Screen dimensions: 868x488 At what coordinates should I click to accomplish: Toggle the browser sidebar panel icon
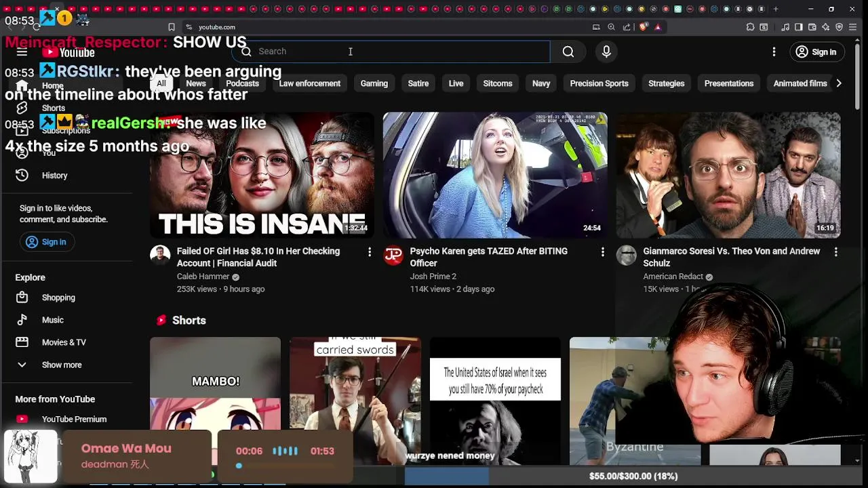pyautogui.click(x=799, y=27)
